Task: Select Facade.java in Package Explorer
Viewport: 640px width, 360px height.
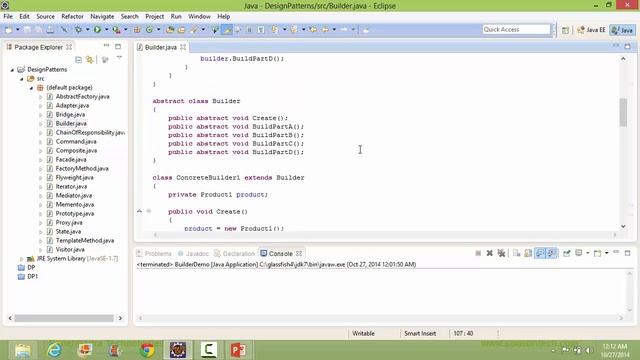Action: 71,160
